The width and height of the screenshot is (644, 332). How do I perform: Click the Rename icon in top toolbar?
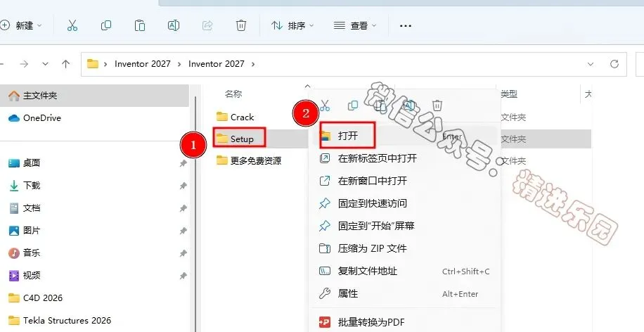click(174, 25)
